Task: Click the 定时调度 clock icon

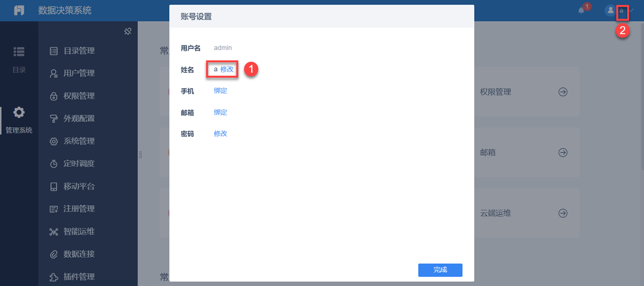Action: [x=54, y=164]
